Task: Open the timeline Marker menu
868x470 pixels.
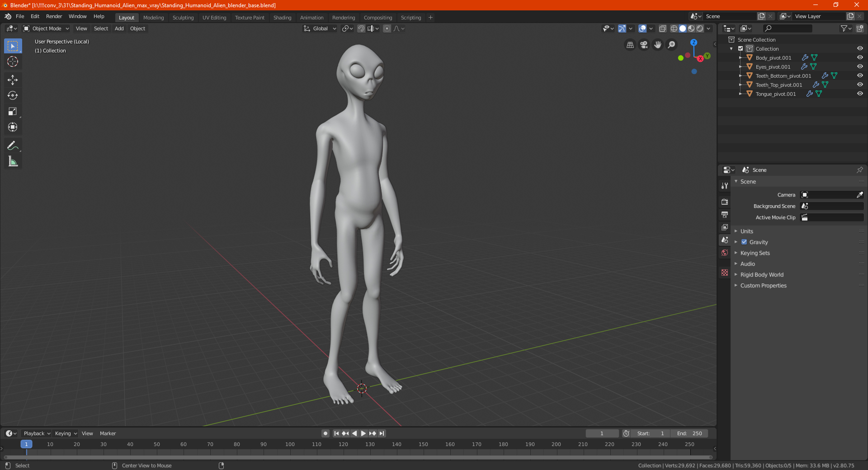Action: coord(108,433)
